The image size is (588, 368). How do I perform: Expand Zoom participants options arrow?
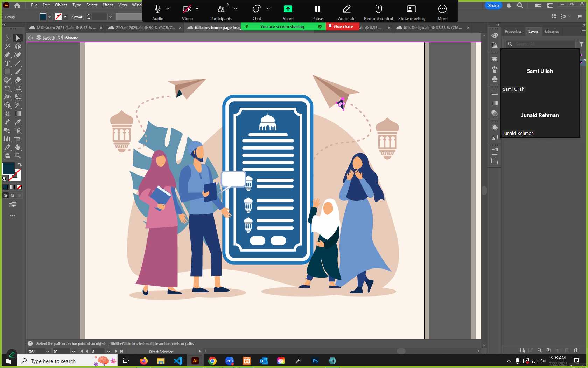tap(236, 9)
